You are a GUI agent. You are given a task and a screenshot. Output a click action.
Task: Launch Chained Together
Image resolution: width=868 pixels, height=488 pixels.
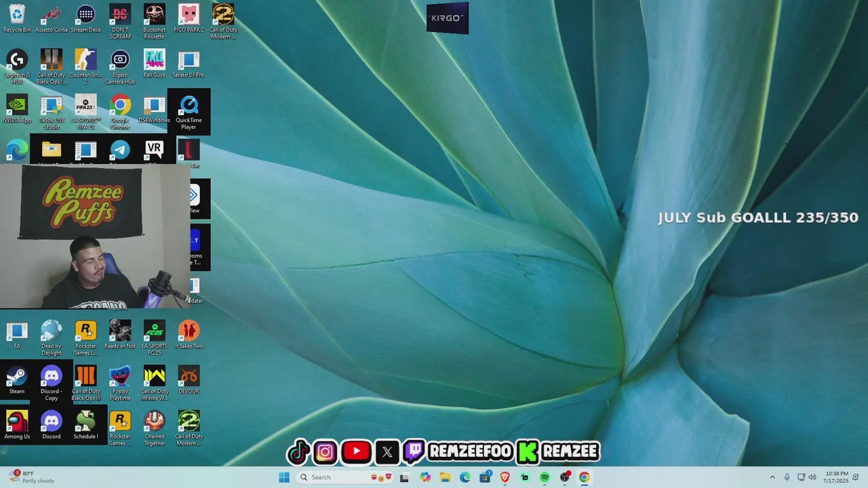tap(154, 428)
